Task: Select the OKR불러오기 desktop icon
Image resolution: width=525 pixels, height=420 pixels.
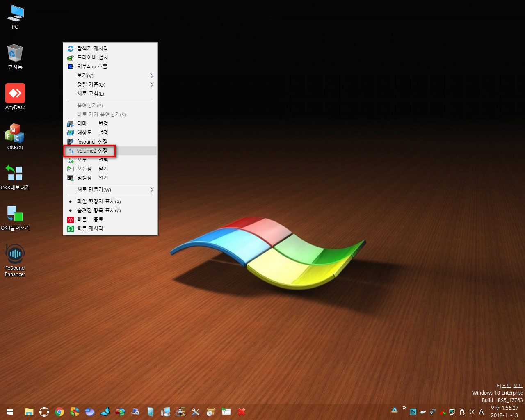Action: 15,217
